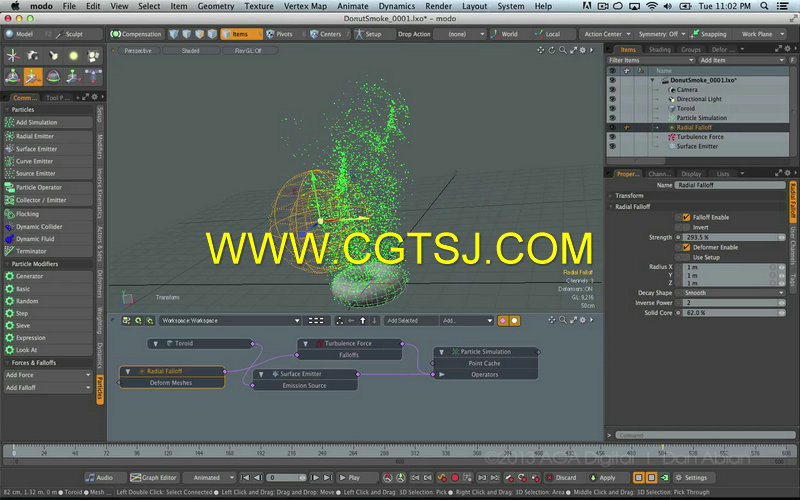Switch to the Shading tab
The image size is (800, 500).
(x=659, y=49)
